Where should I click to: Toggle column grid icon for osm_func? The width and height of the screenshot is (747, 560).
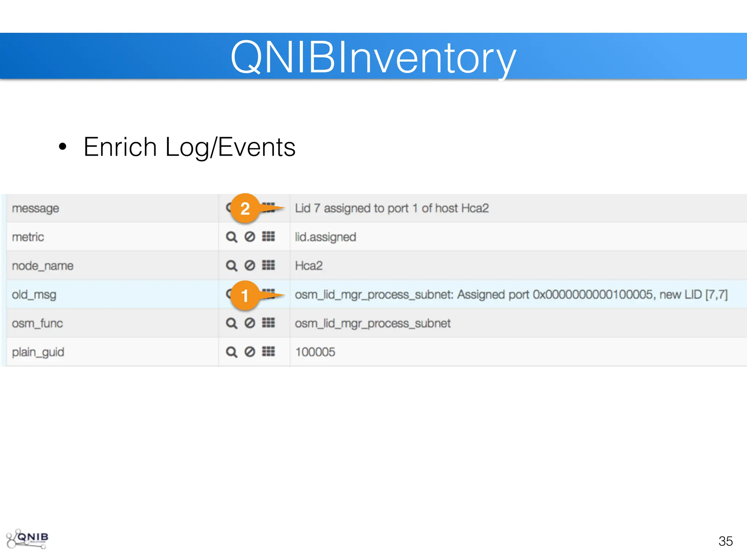pyautogui.click(x=268, y=322)
